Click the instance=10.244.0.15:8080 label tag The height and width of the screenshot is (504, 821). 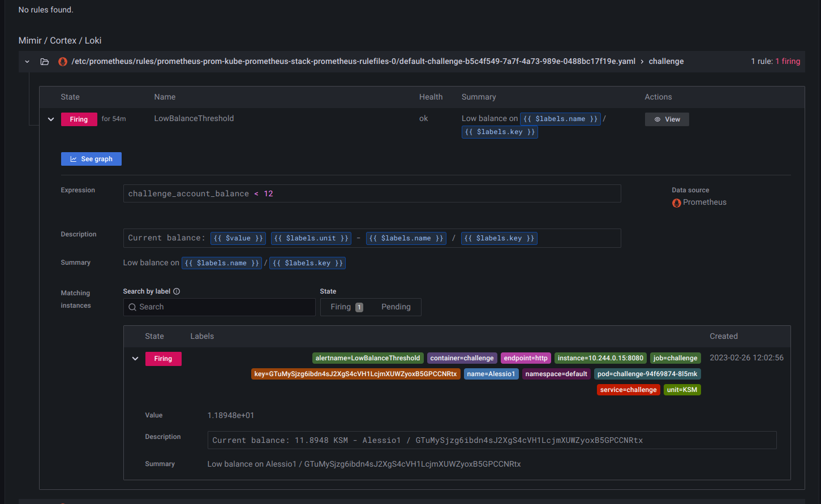(600, 358)
